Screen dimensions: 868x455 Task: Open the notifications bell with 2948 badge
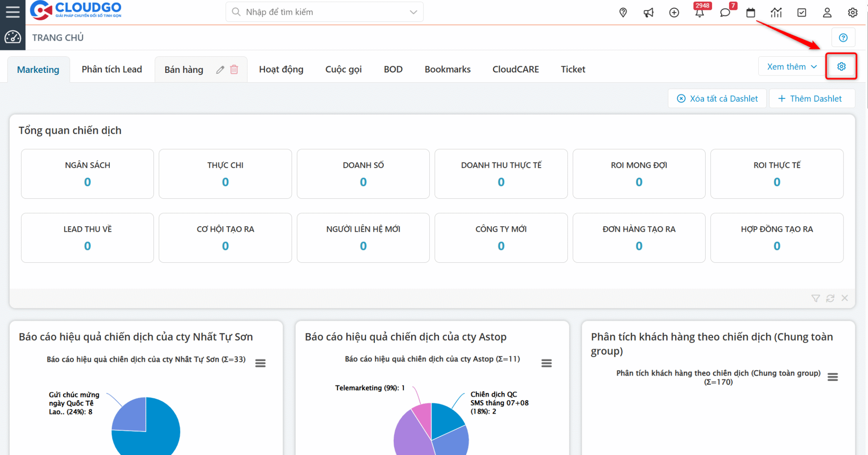coord(700,12)
